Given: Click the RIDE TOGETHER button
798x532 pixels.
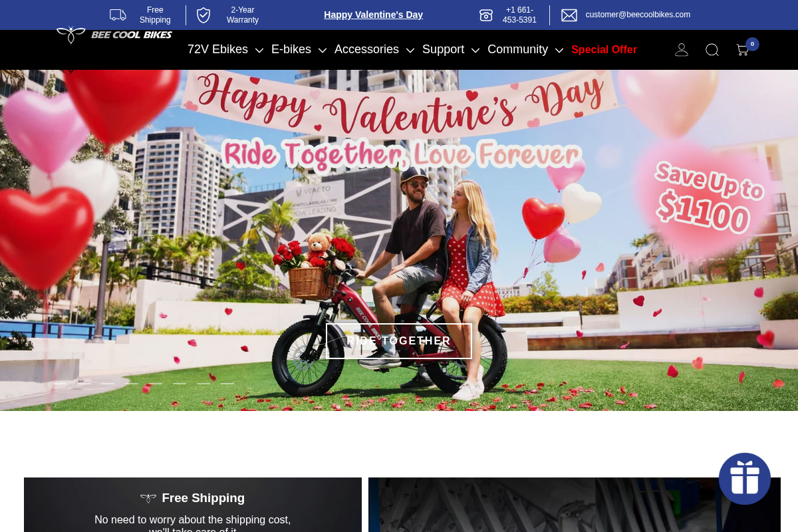Looking at the screenshot, I should [398, 340].
